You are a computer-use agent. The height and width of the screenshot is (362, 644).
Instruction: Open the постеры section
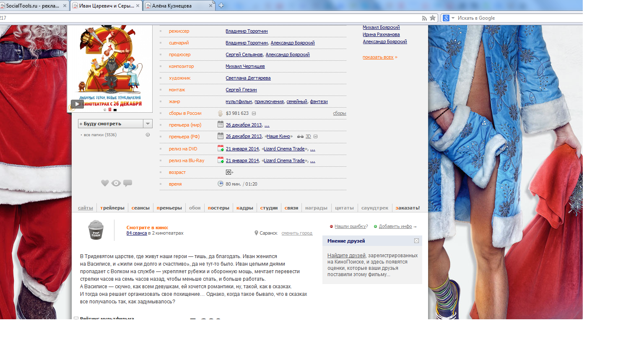pyautogui.click(x=218, y=208)
